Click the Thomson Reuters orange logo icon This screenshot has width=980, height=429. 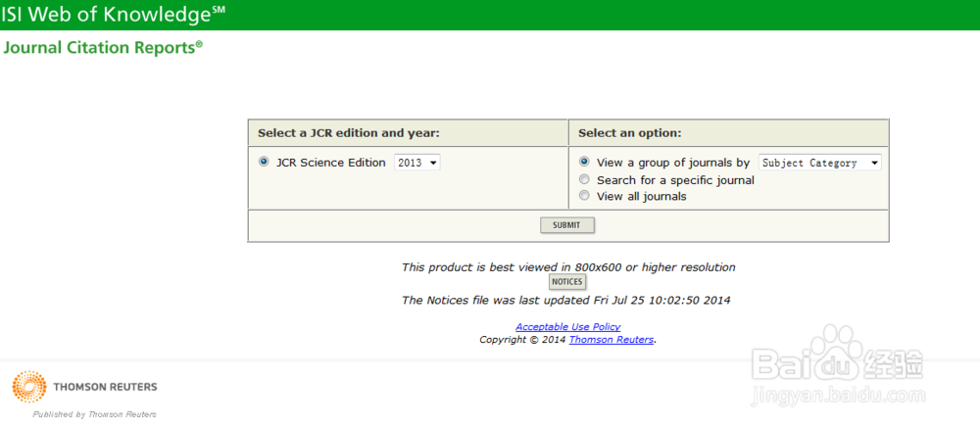29,387
